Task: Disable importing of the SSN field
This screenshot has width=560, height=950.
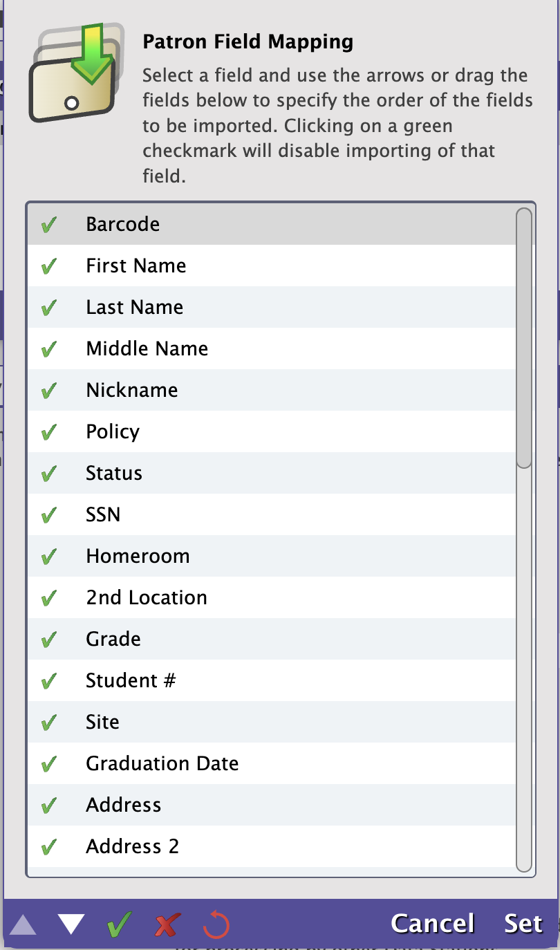Action: click(48, 515)
